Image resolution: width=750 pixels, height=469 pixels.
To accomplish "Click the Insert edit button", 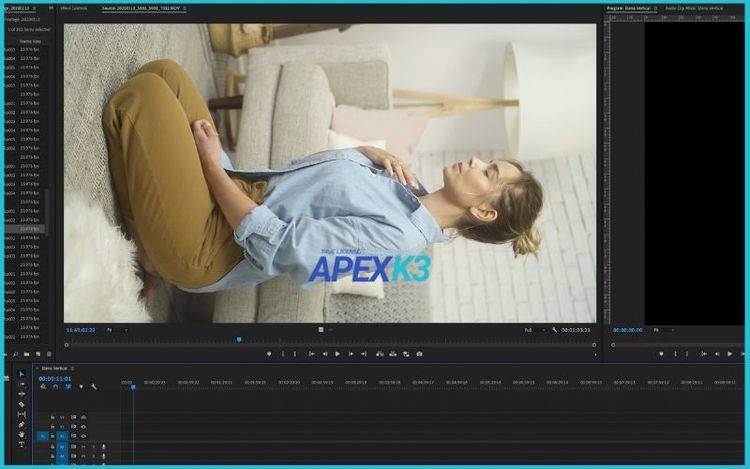I will click(380, 354).
